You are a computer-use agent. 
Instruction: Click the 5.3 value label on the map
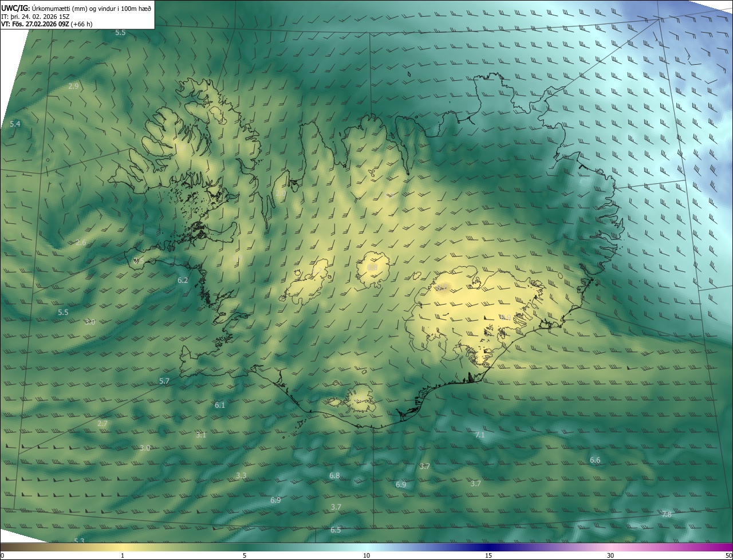(x=79, y=541)
